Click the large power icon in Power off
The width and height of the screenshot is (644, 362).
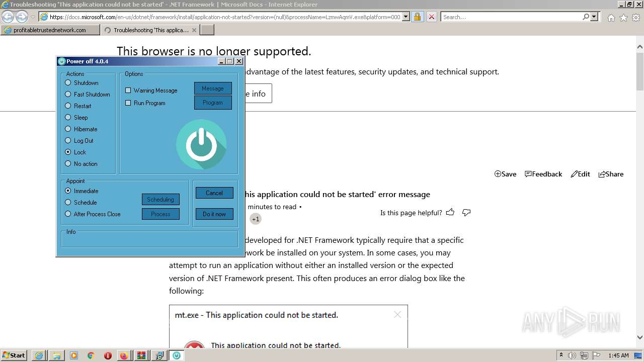click(x=201, y=144)
